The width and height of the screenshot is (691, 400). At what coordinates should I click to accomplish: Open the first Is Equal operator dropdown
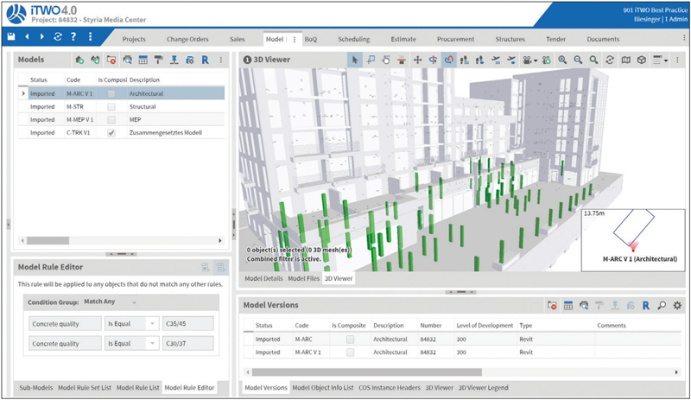[x=131, y=323]
